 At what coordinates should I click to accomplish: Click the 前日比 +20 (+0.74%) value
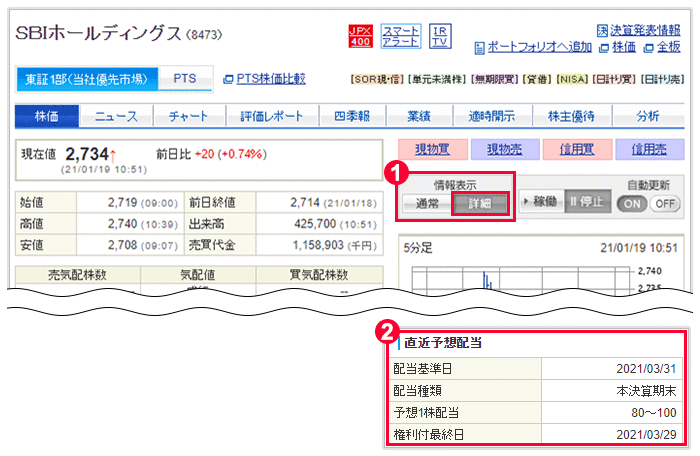click(x=230, y=154)
